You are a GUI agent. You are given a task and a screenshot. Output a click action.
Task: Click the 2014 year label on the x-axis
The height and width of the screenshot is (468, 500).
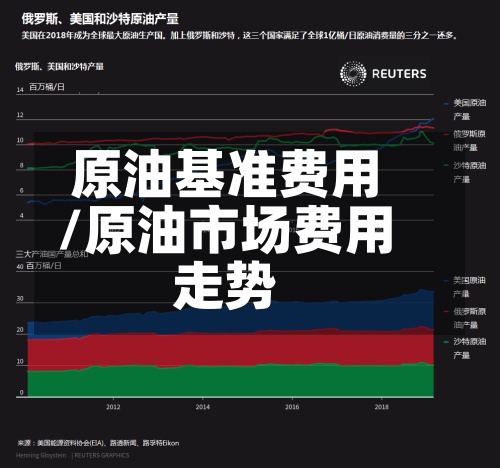coord(203,407)
